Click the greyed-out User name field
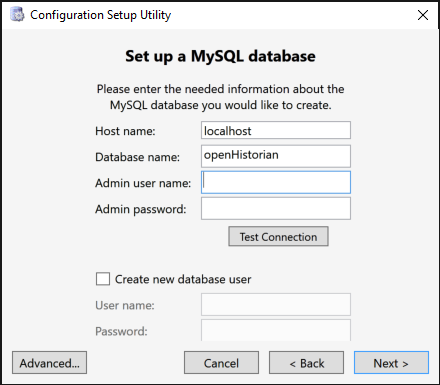The height and width of the screenshot is (385, 440). [276, 304]
